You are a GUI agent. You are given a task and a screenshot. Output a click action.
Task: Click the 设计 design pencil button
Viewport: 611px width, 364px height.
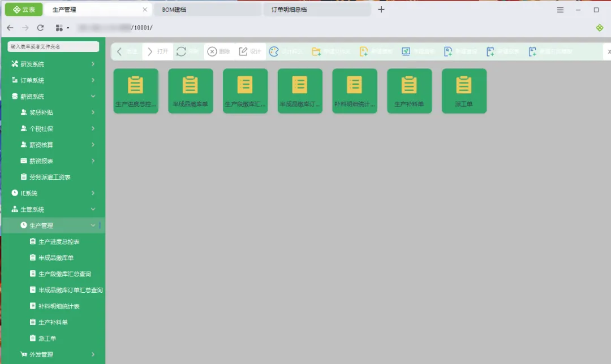click(x=250, y=51)
